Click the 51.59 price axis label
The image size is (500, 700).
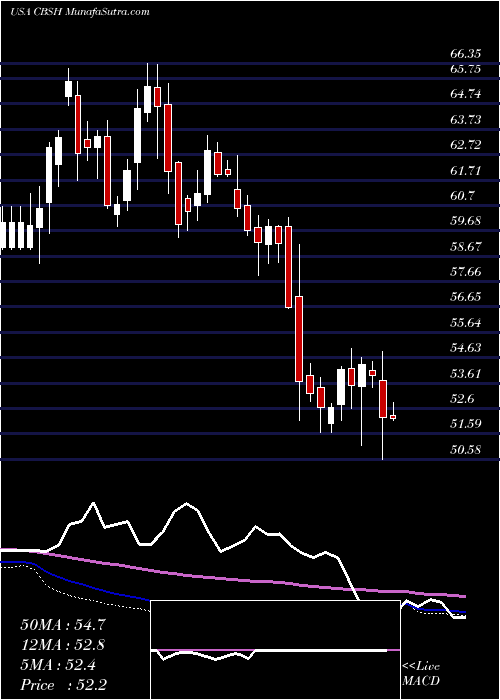point(466,424)
